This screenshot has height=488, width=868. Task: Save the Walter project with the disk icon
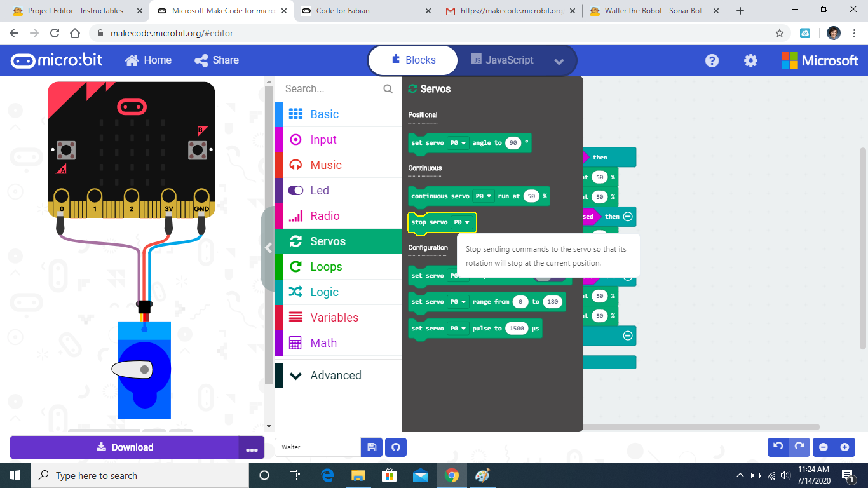click(x=372, y=447)
